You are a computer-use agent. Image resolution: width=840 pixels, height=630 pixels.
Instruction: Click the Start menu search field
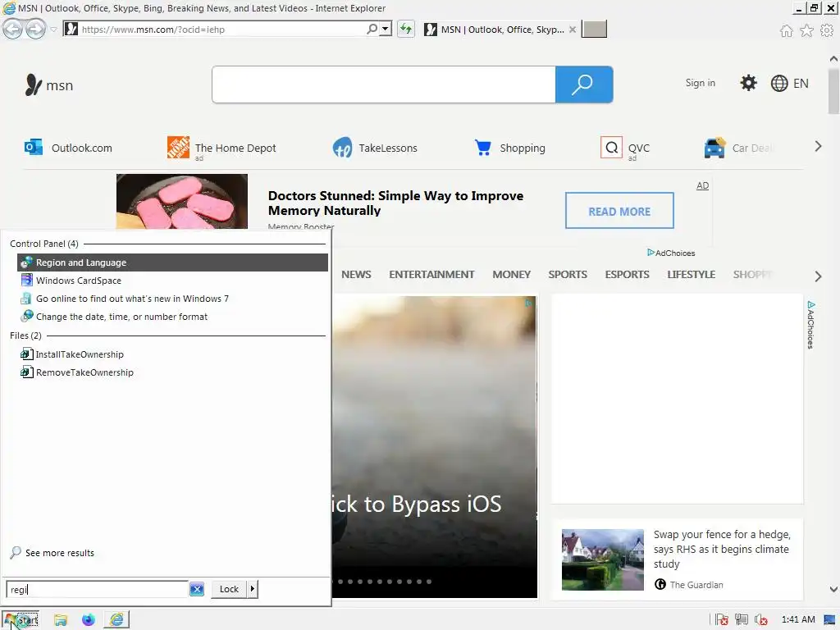[97, 589]
